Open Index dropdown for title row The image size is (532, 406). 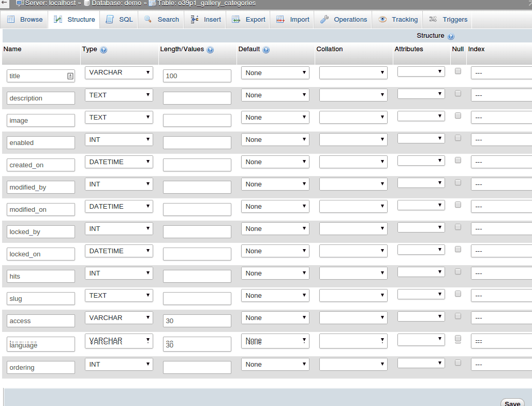[x=501, y=72]
